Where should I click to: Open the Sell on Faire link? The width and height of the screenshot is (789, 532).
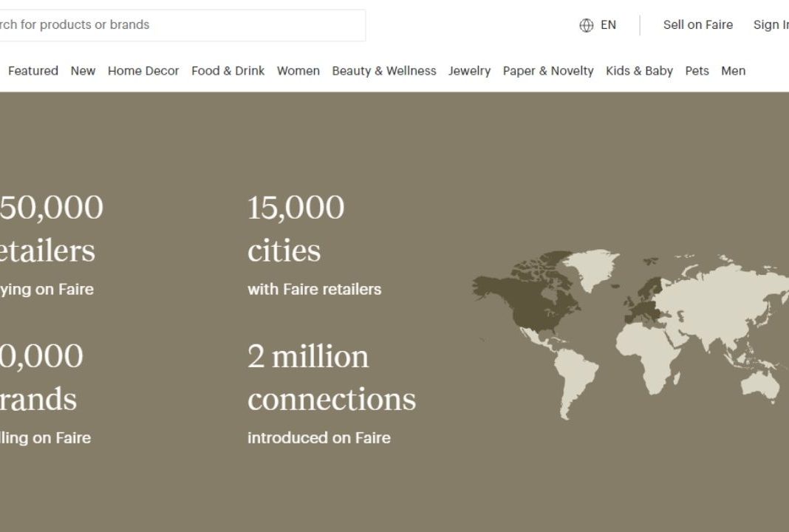[x=698, y=25]
